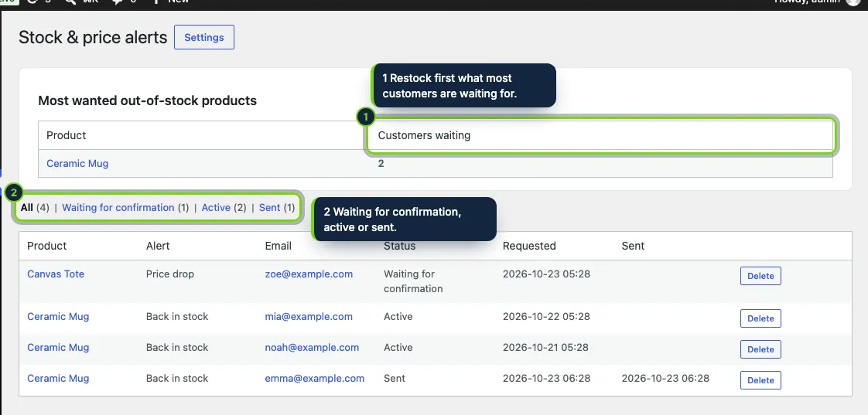Delete the alert for noah@example.com
Image resolution: width=868 pixels, height=415 pixels.
point(760,349)
